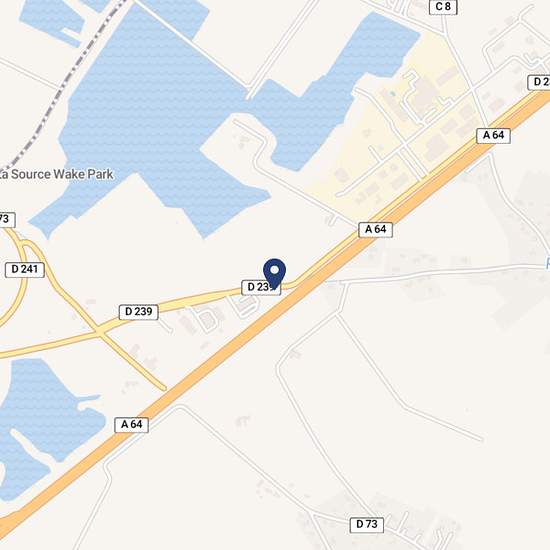Image resolution: width=550 pixels, height=550 pixels.
Task: Click the D 241 road shield
Action: click(x=25, y=269)
